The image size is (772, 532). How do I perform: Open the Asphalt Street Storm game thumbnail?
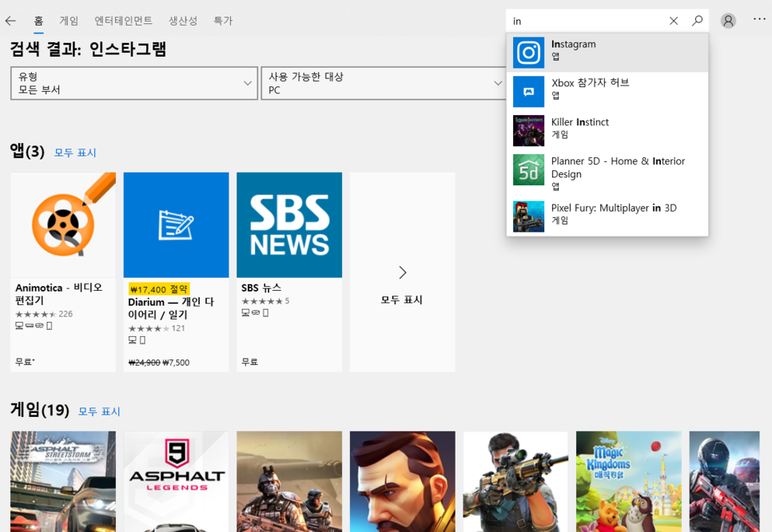coord(63,482)
